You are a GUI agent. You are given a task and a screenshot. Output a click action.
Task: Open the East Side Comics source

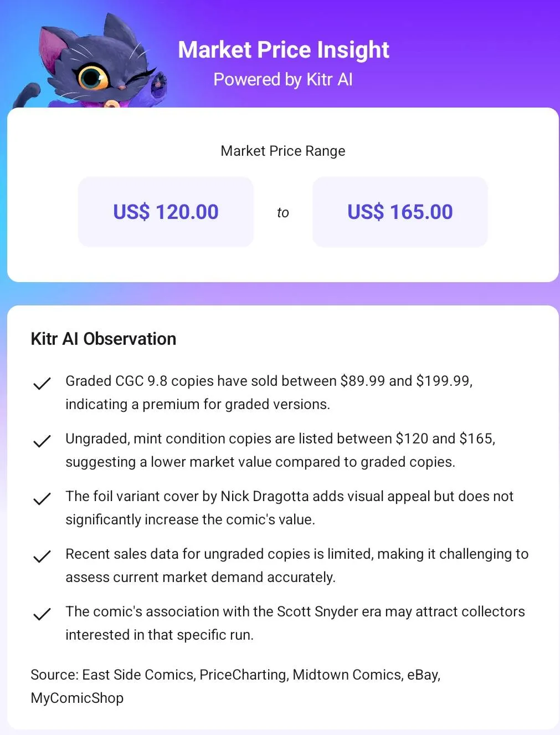tap(138, 675)
